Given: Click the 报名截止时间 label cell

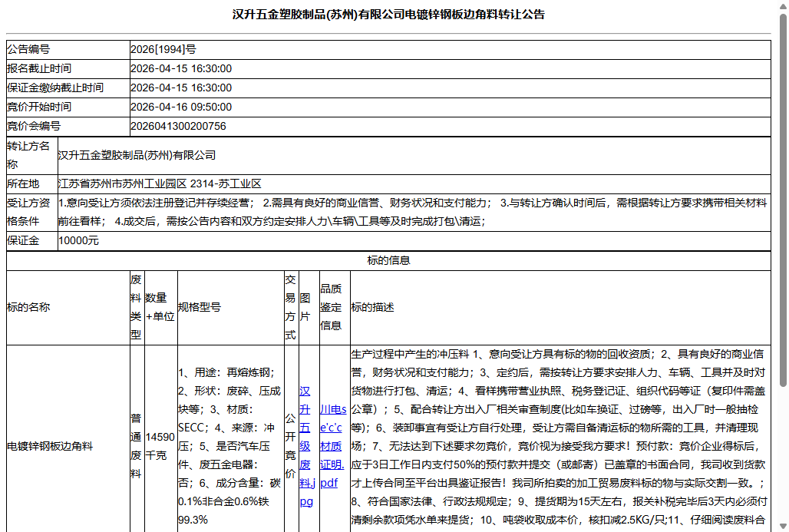Looking at the screenshot, I should point(68,68).
